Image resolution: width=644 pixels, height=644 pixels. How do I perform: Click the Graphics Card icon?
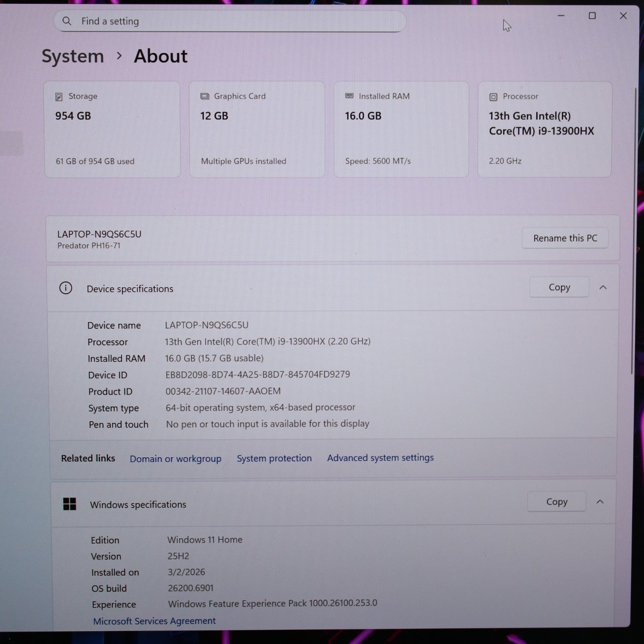pos(205,96)
